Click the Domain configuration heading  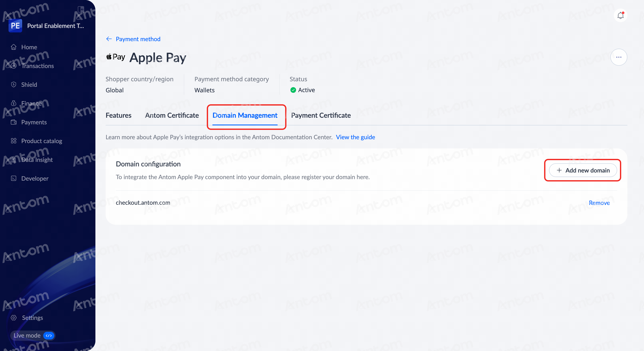(x=148, y=164)
